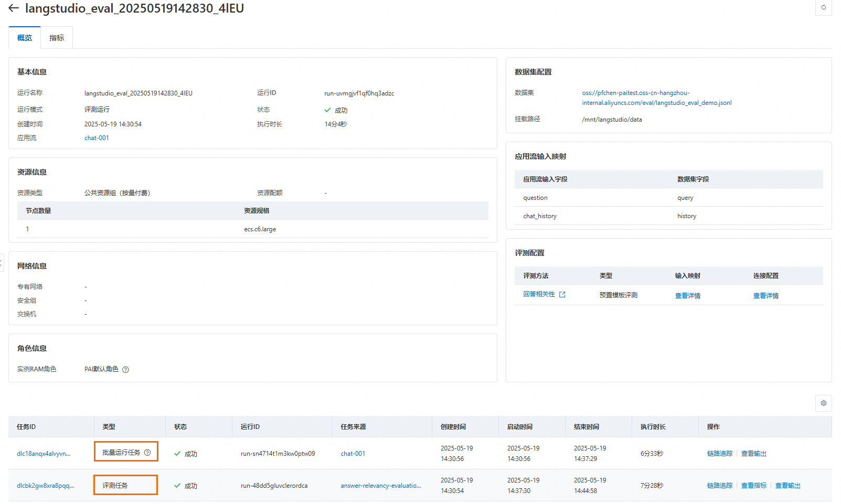
Task: Click 查看详情 under 输入映射 column
Action: (687, 296)
